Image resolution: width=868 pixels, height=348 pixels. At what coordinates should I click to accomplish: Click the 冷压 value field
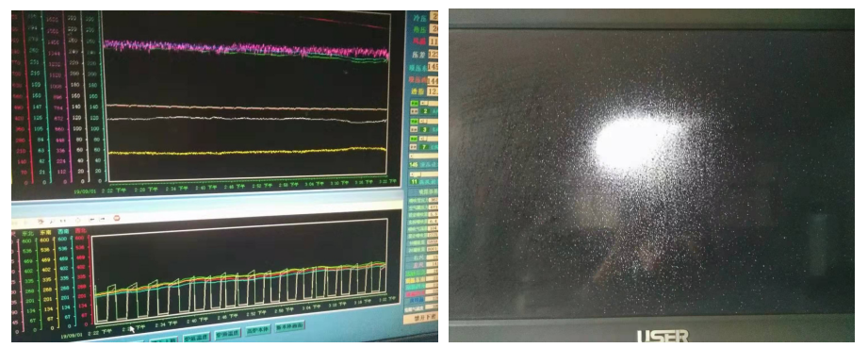[x=433, y=17]
